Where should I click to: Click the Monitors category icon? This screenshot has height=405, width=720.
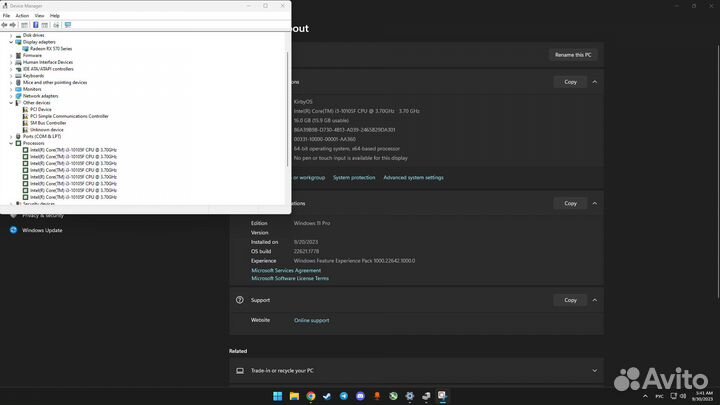[x=18, y=89]
